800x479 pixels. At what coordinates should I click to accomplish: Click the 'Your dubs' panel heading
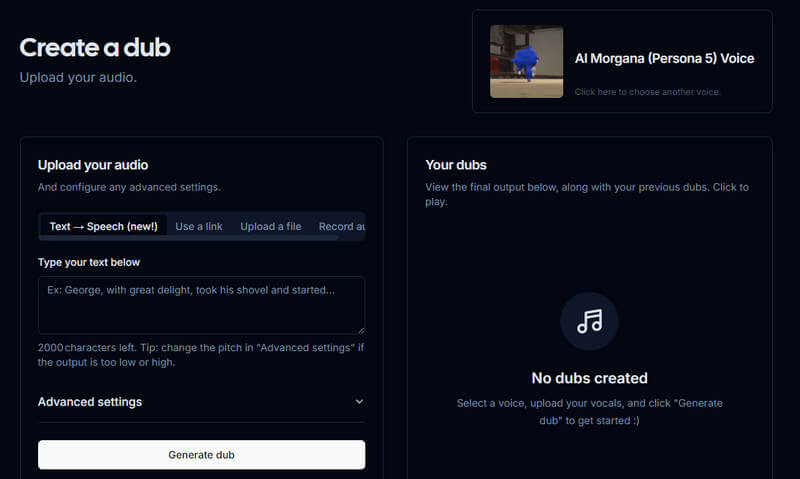click(456, 165)
